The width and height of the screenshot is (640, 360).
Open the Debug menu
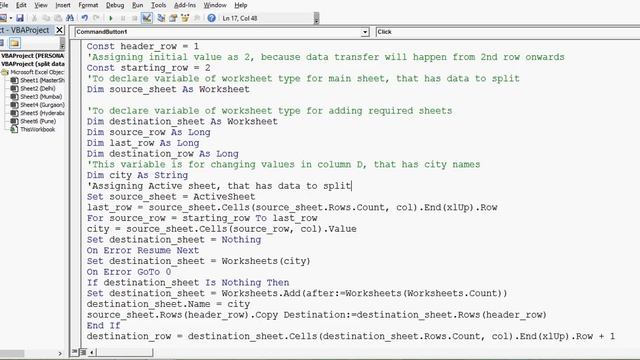click(115, 5)
